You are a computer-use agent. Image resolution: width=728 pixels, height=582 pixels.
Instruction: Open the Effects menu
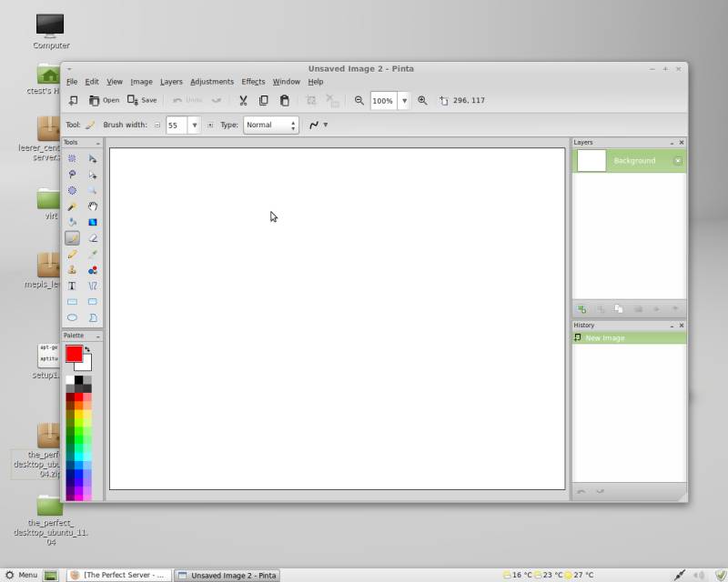[x=253, y=82]
